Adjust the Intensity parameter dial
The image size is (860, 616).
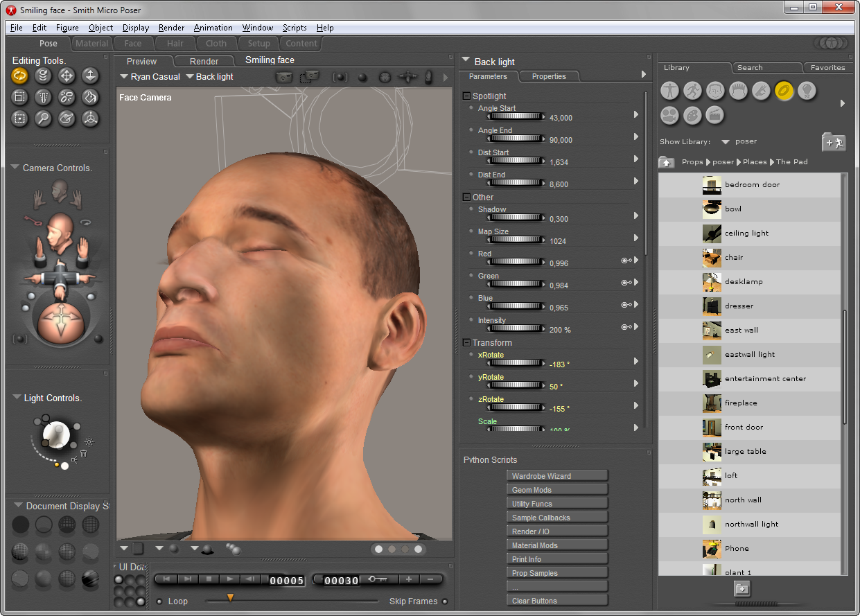516,329
